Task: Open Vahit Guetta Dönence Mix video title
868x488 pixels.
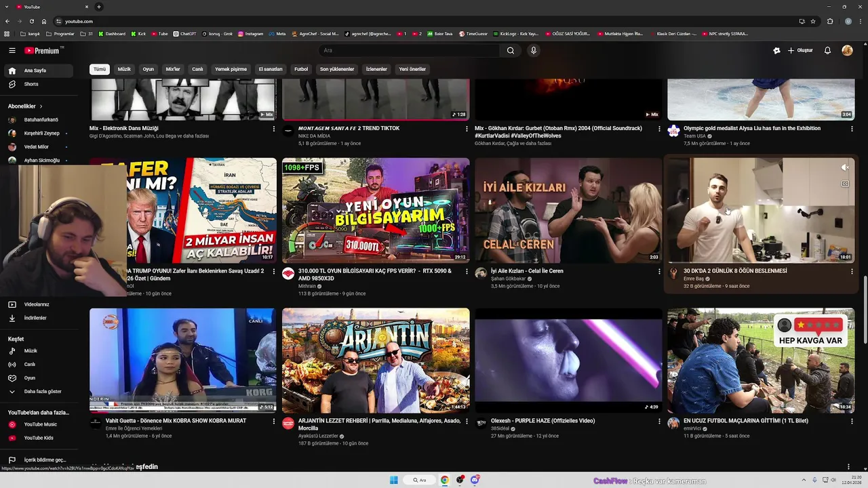Action: point(176,421)
